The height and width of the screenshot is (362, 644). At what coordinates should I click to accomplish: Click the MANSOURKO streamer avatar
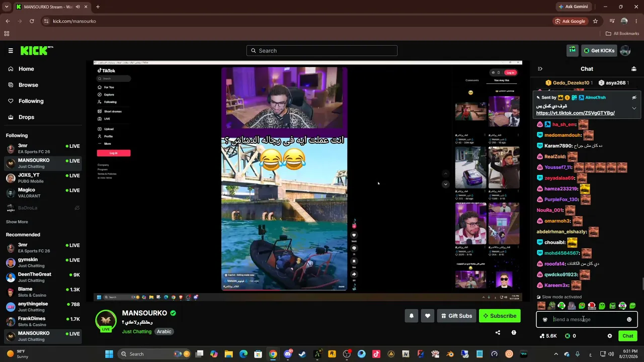click(x=106, y=321)
